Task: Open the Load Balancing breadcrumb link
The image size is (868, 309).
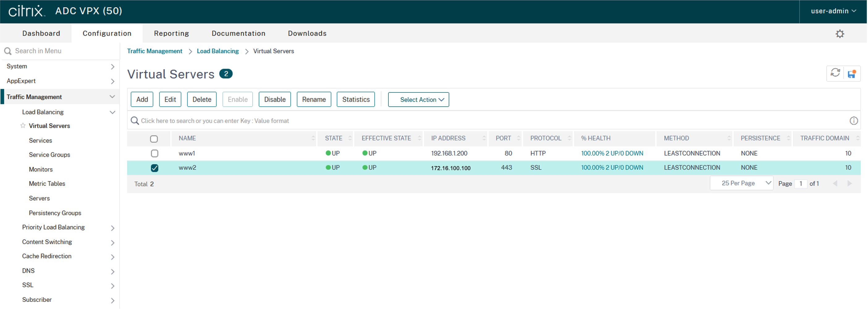Action: click(x=217, y=51)
